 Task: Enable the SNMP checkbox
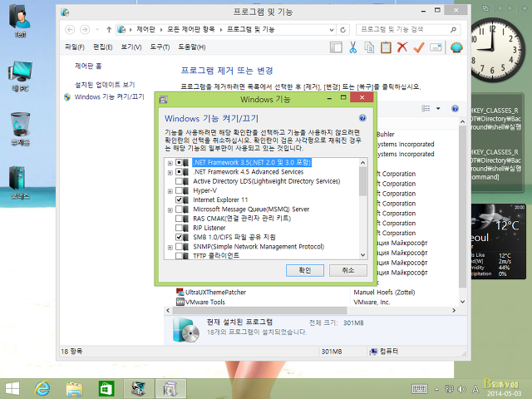[x=179, y=247]
